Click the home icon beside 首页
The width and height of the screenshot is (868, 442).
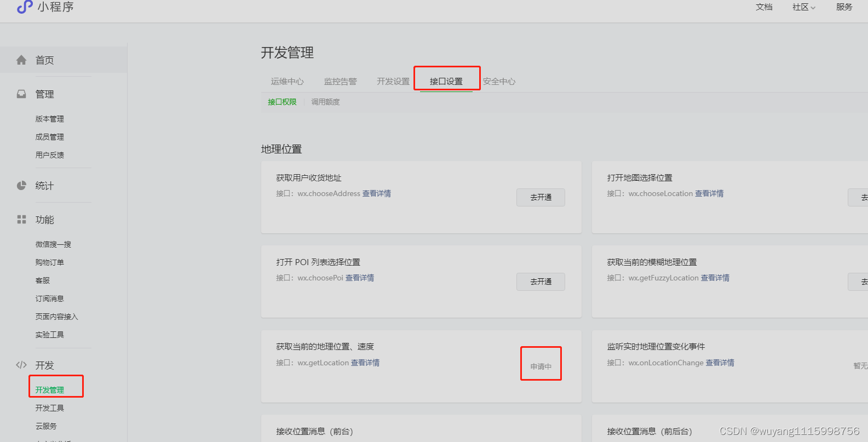click(x=21, y=60)
